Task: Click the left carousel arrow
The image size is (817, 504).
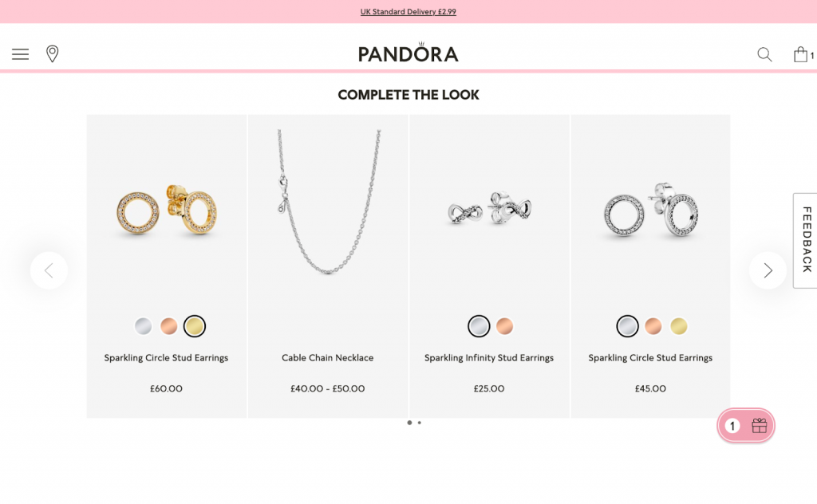Action: pos(49,270)
